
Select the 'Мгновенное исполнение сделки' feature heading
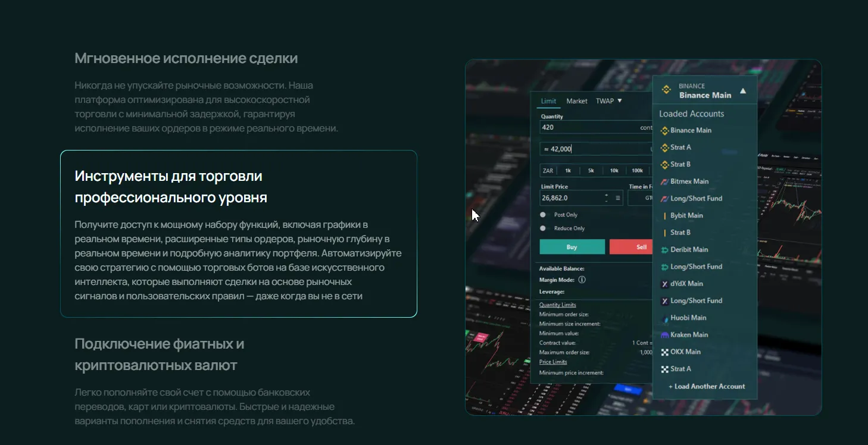click(186, 58)
